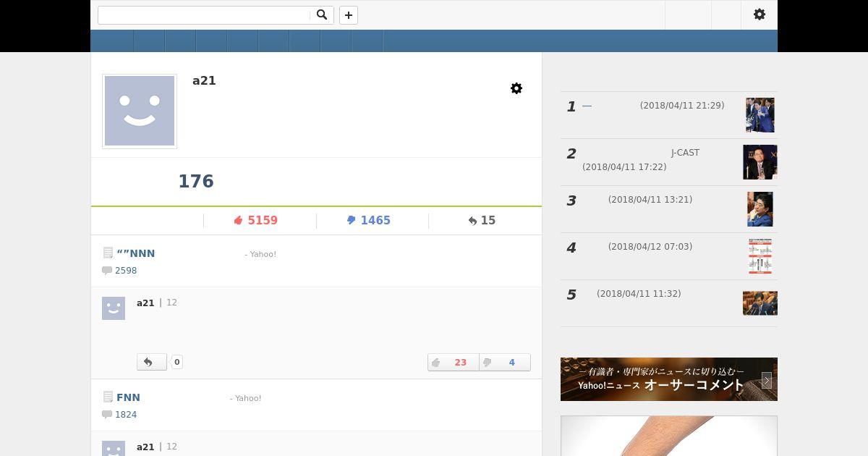The width and height of the screenshot is (868, 456).
Task: Click the document icon beside FNN
Action: point(108,397)
